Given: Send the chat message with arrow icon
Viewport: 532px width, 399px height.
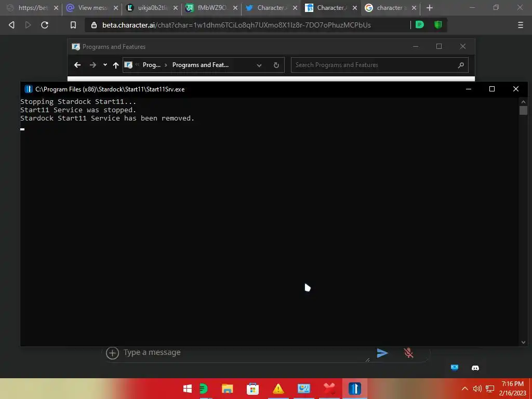Looking at the screenshot, I should pyautogui.click(x=382, y=353).
